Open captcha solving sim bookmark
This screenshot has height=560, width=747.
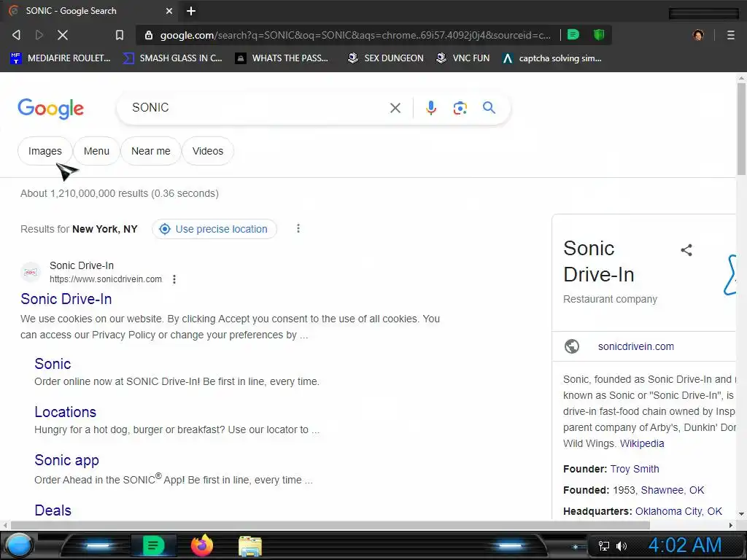tap(551, 58)
